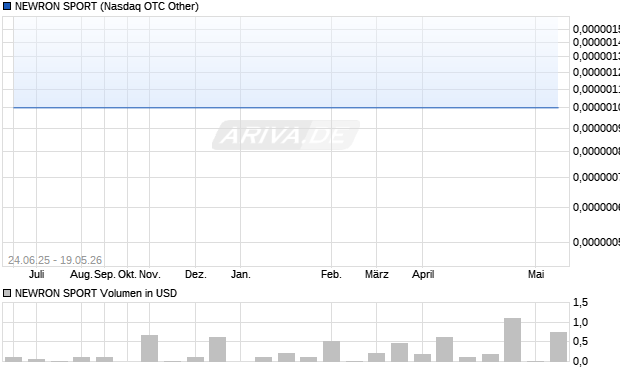This screenshot has height=371, width=620.
Task: Click the gray Volumen legend square
Action: tap(7, 293)
